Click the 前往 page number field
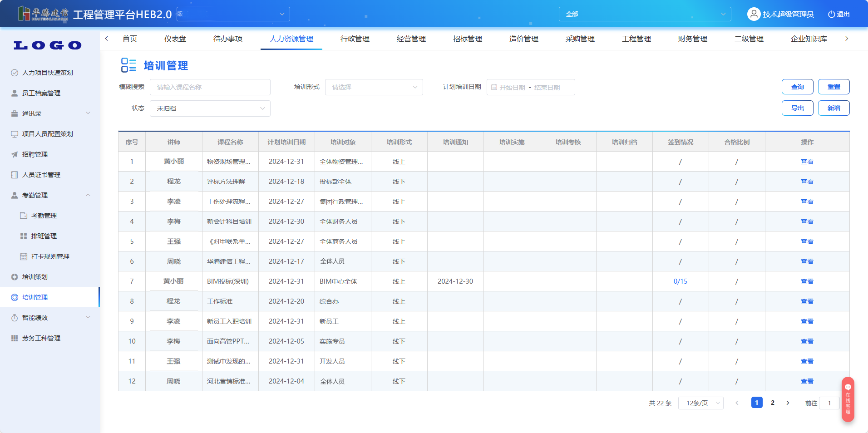 829,403
